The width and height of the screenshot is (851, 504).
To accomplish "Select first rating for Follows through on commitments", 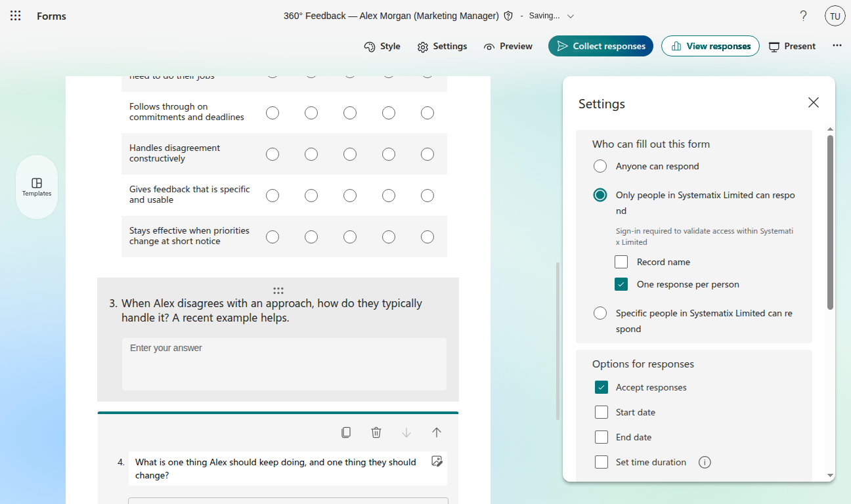I will tap(273, 113).
